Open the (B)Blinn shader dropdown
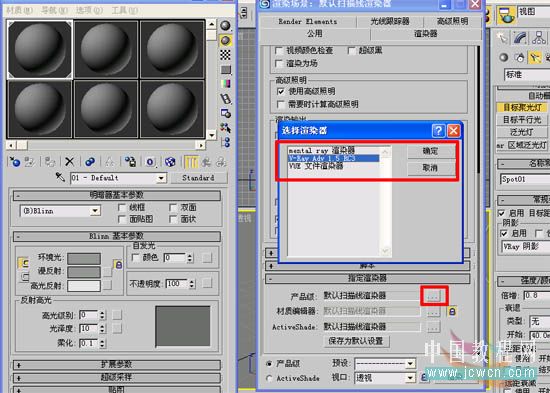This screenshot has width=550, height=393. point(95,211)
